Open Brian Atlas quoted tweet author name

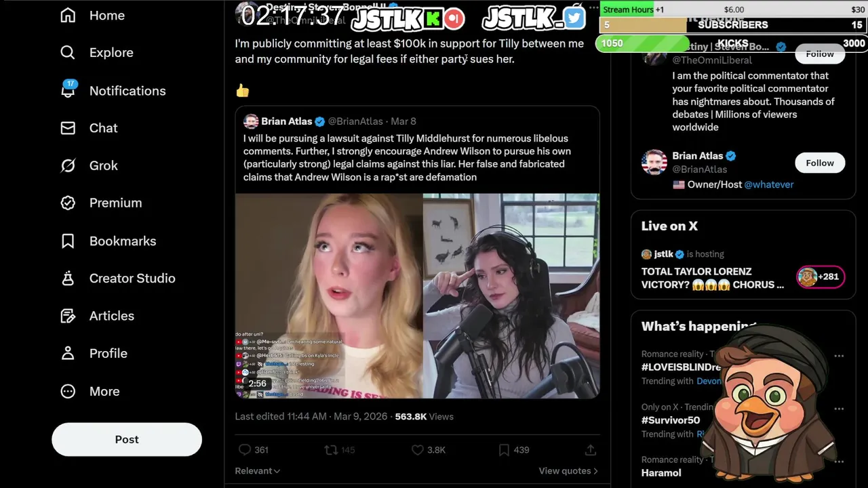click(x=286, y=121)
